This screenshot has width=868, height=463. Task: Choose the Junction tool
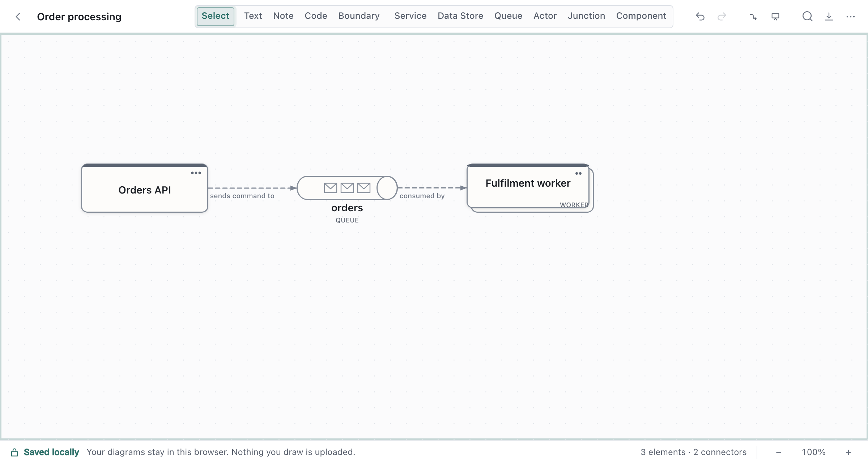(586, 16)
